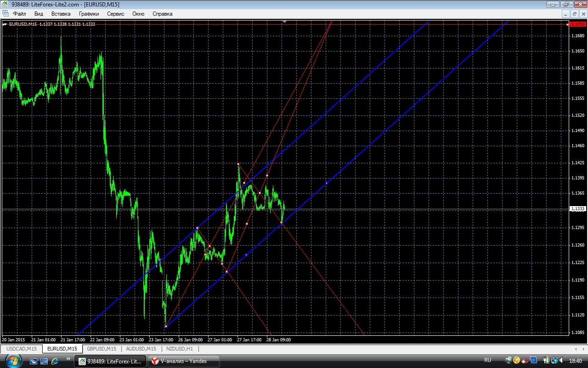Viewport: 588px width, 368px height.
Task: Select the AUDUSD,M15 chart tab
Action: pos(141,349)
